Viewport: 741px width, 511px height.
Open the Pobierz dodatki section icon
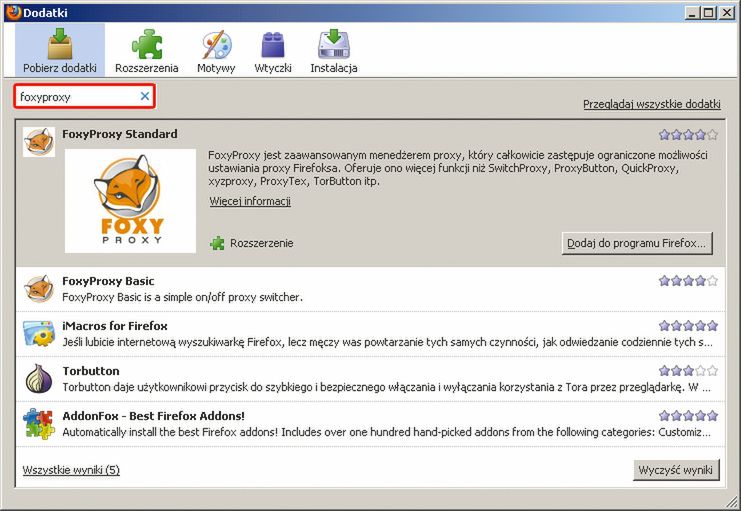tap(60, 43)
